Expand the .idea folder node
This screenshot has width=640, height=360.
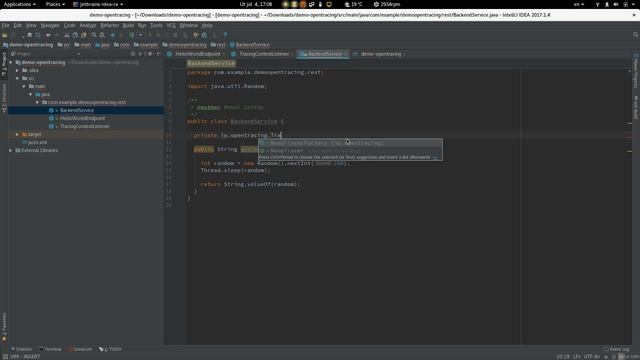coord(18,70)
